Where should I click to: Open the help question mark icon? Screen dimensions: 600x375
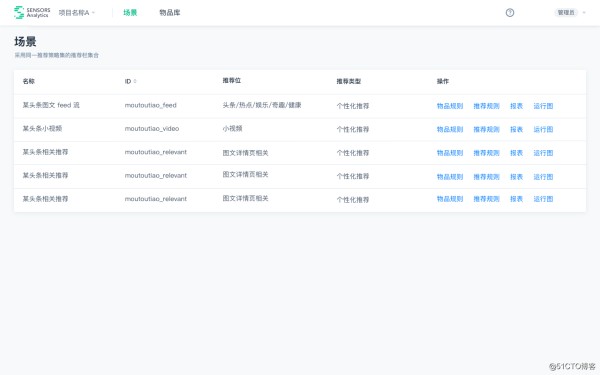point(510,13)
